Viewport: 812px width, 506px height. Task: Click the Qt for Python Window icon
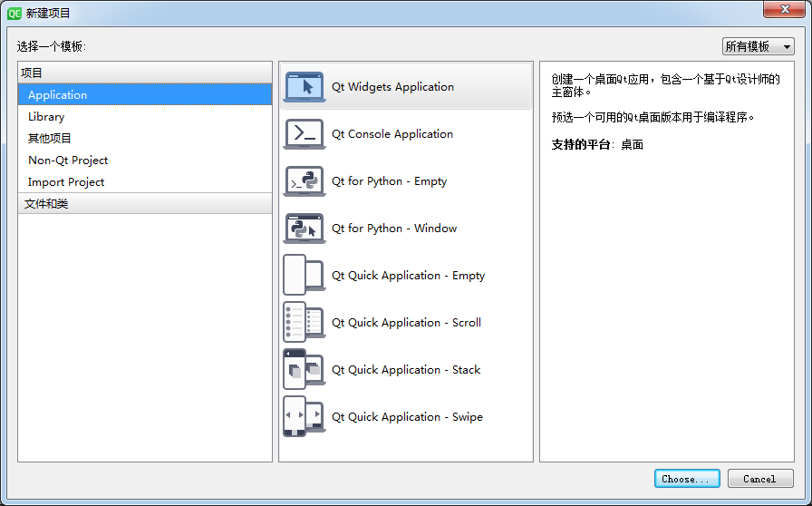coord(304,229)
